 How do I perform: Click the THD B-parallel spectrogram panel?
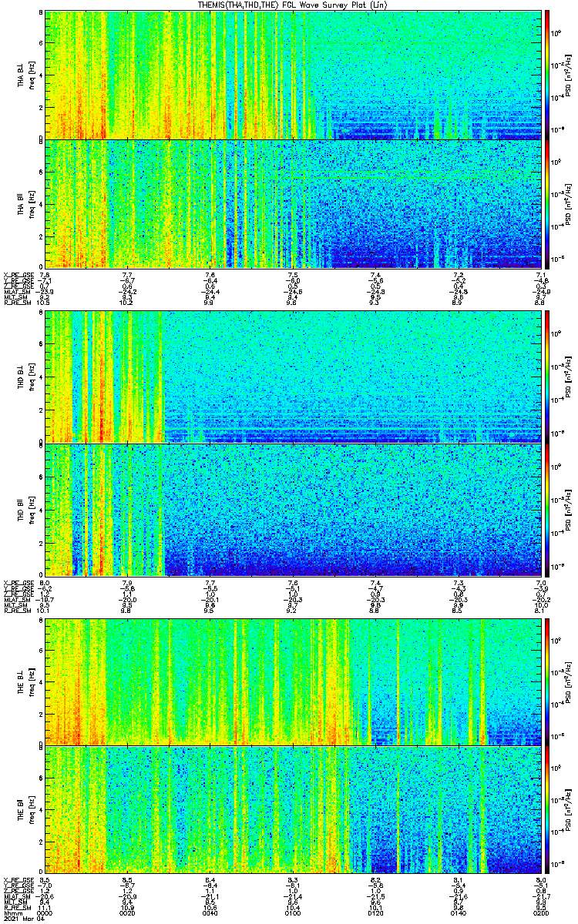coord(293,509)
